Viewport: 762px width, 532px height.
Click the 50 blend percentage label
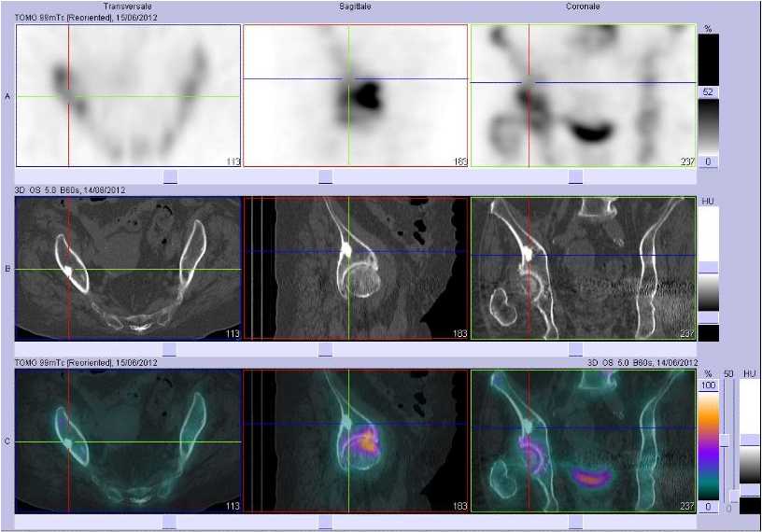coord(728,374)
